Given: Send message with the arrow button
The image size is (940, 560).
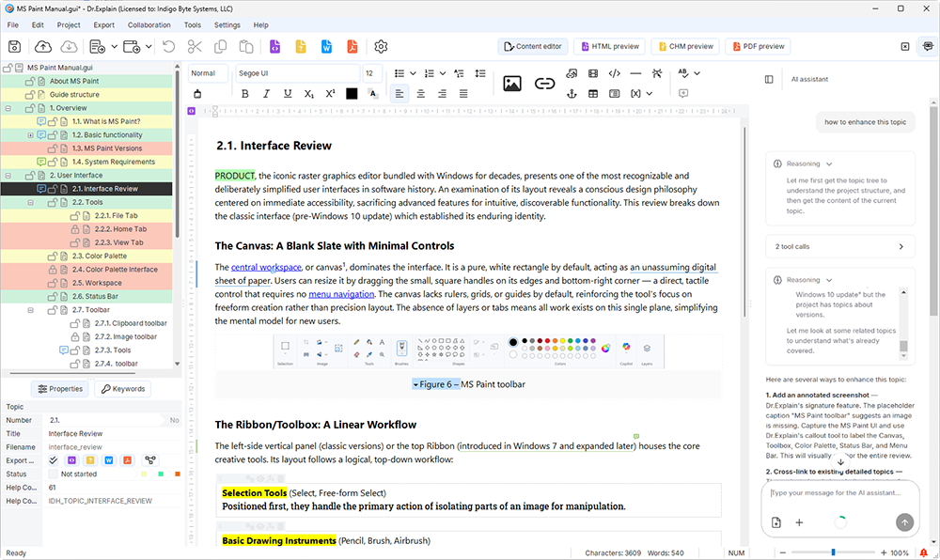Looking at the screenshot, I should point(904,522).
